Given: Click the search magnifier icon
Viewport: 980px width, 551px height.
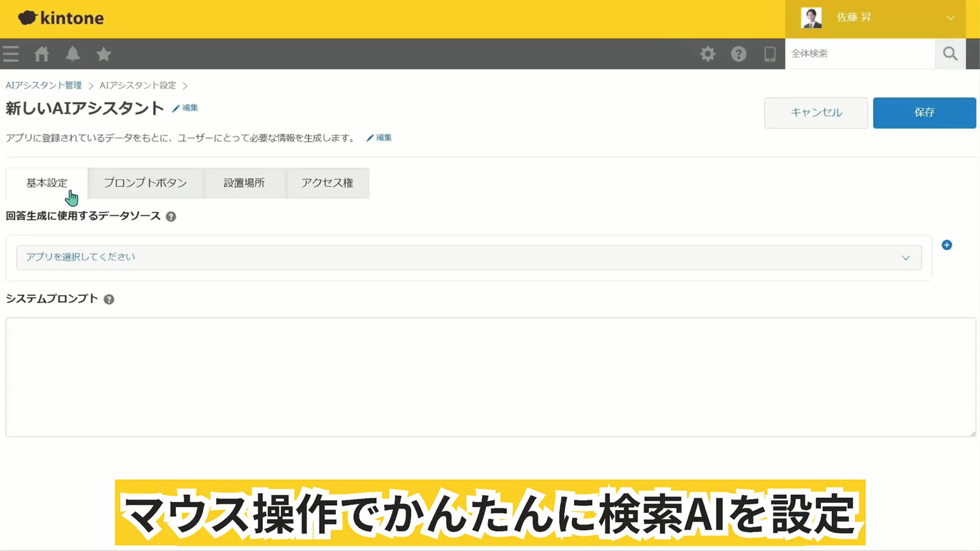Looking at the screenshot, I should (x=950, y=54).
